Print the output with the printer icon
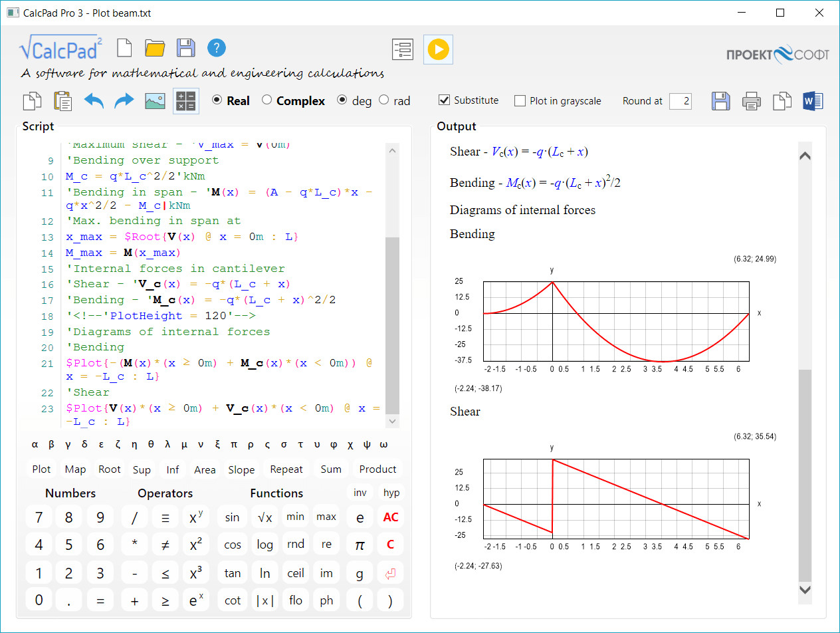The width and height of the screenshot is (840, 633). [752, 101]
